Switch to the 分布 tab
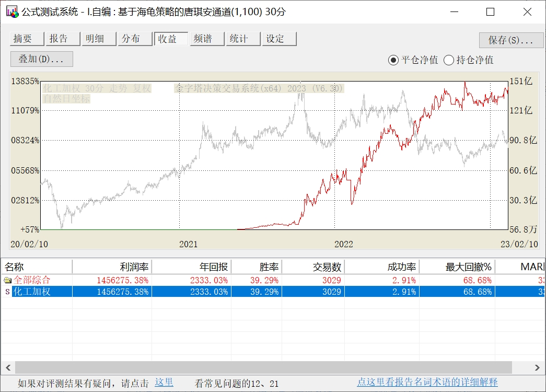546x392 pixels. click(135, 39)
